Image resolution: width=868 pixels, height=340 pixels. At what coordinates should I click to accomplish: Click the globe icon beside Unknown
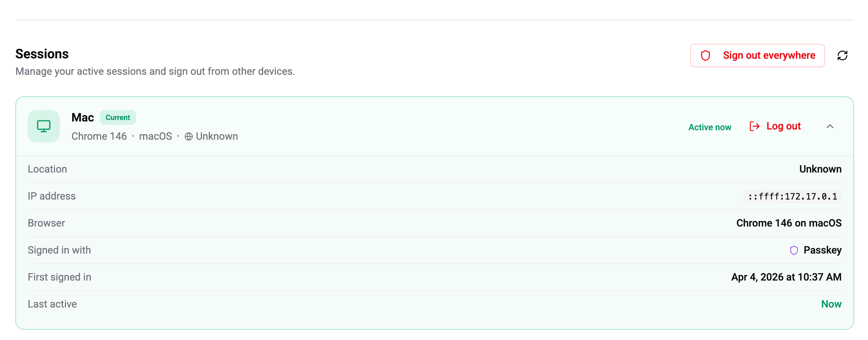pos(188,136)
